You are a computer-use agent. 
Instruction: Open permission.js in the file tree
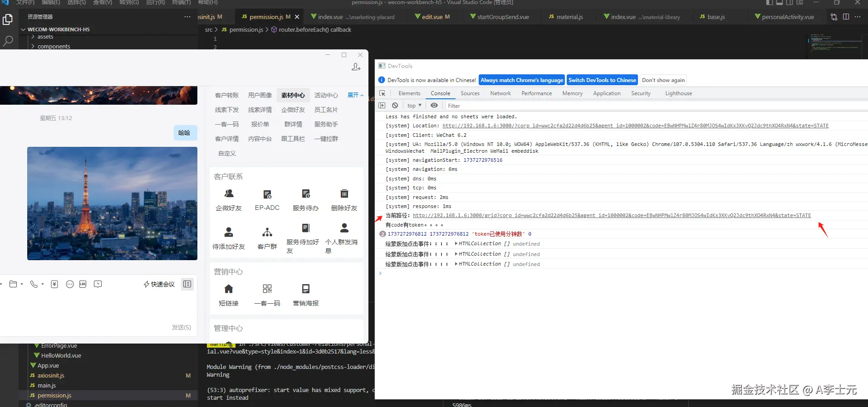tap(54, 396)
